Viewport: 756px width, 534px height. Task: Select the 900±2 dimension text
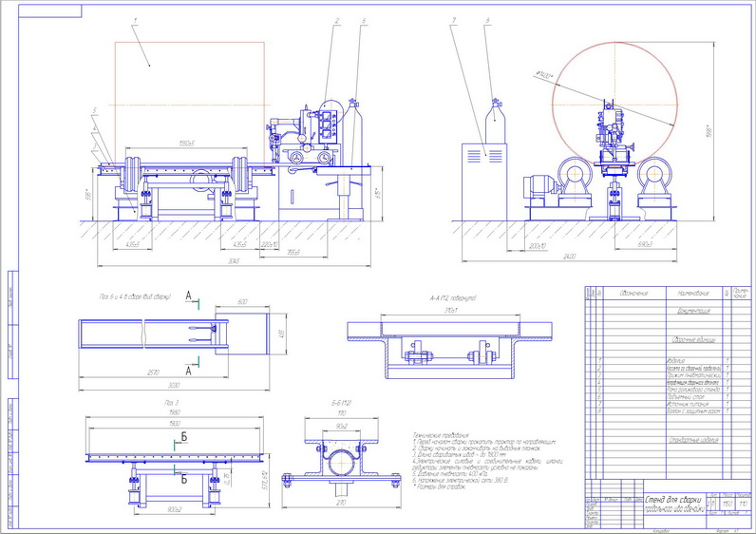174,510
